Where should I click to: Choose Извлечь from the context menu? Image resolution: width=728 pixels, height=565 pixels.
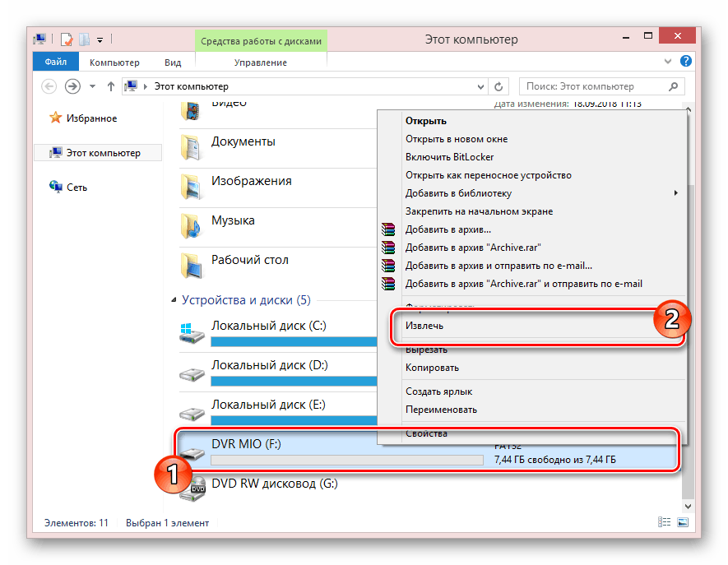click(425, 326)
